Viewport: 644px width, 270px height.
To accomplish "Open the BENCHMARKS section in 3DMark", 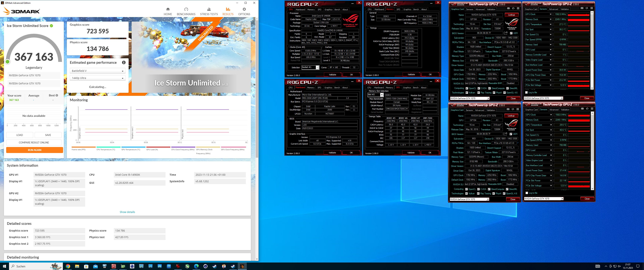I will pos(186,11).
